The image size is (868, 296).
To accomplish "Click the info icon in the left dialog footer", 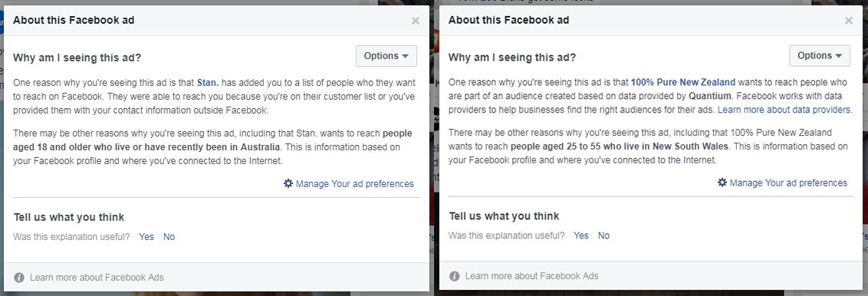I will click(19, 277).
